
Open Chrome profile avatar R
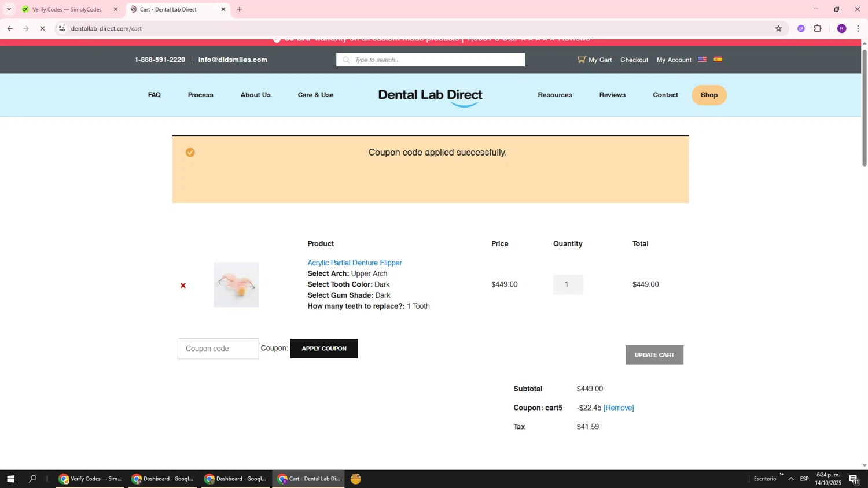pos(841,28)
